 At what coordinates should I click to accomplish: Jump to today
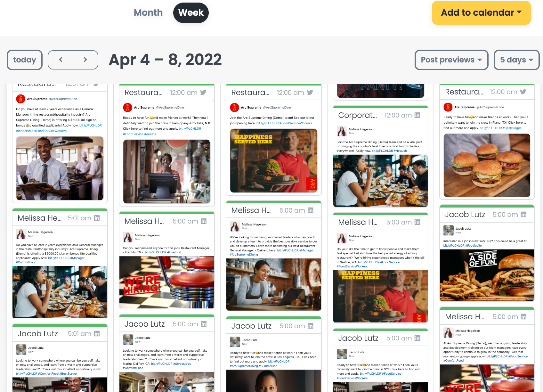pyautogui.click(x=25, y=60)
